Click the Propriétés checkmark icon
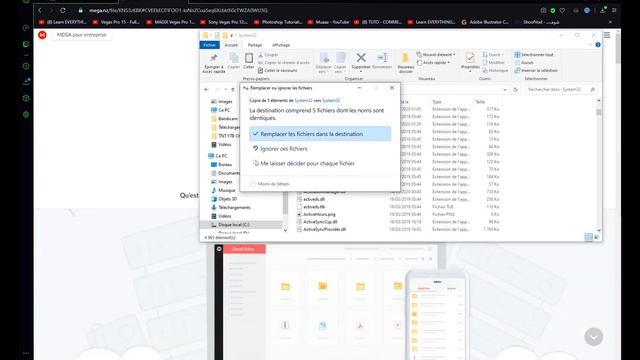Image resolution: width=640 pixels, height=360 pixels. 470,57
